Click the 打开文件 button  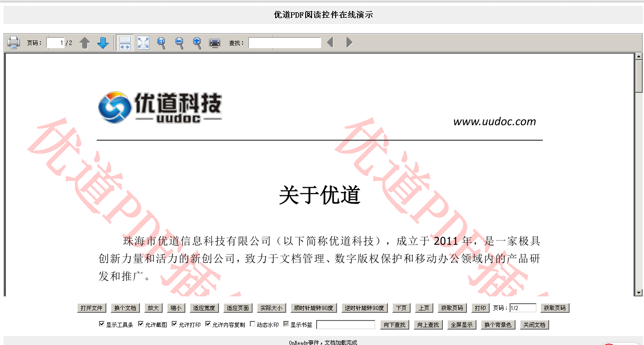(x=91, y=308)
